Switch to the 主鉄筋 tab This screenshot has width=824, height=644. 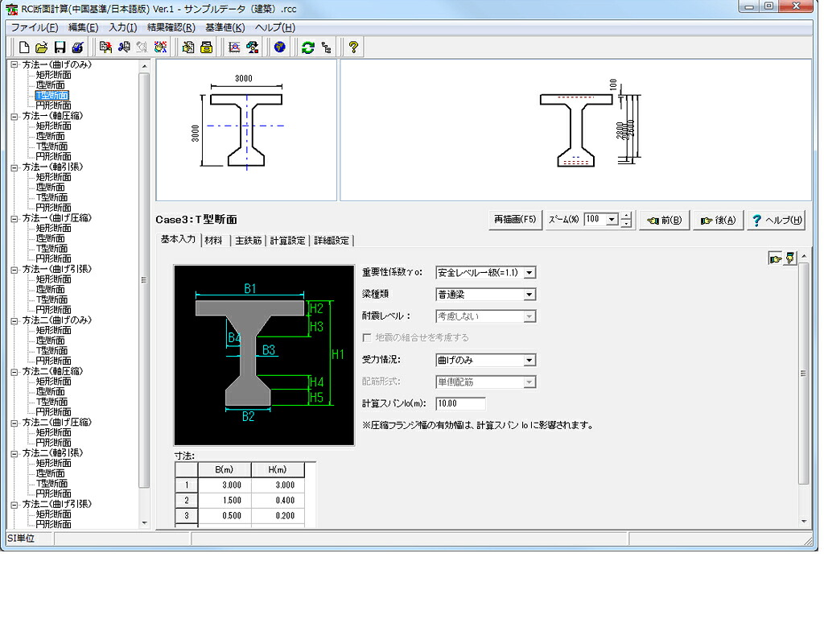248,240
